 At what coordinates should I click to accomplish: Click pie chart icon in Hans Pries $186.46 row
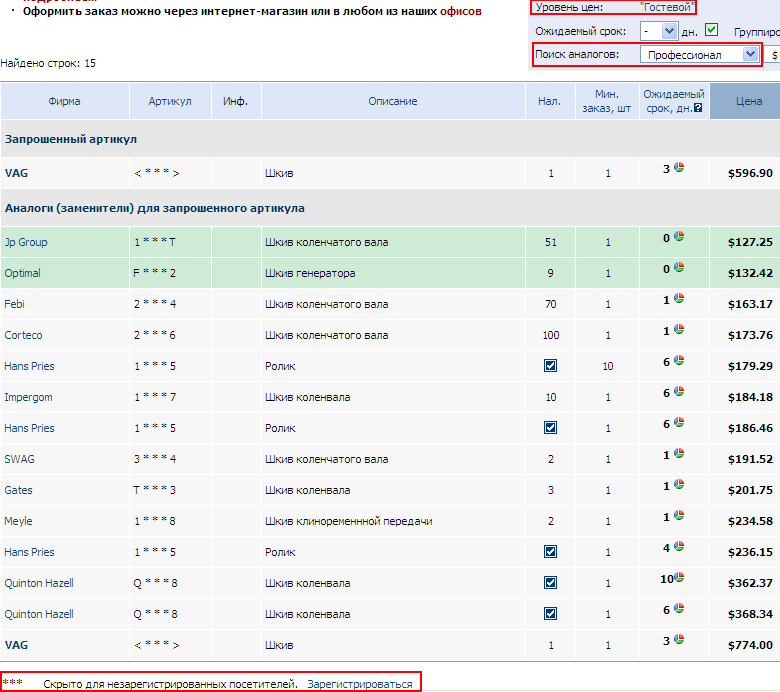[679, 422]
